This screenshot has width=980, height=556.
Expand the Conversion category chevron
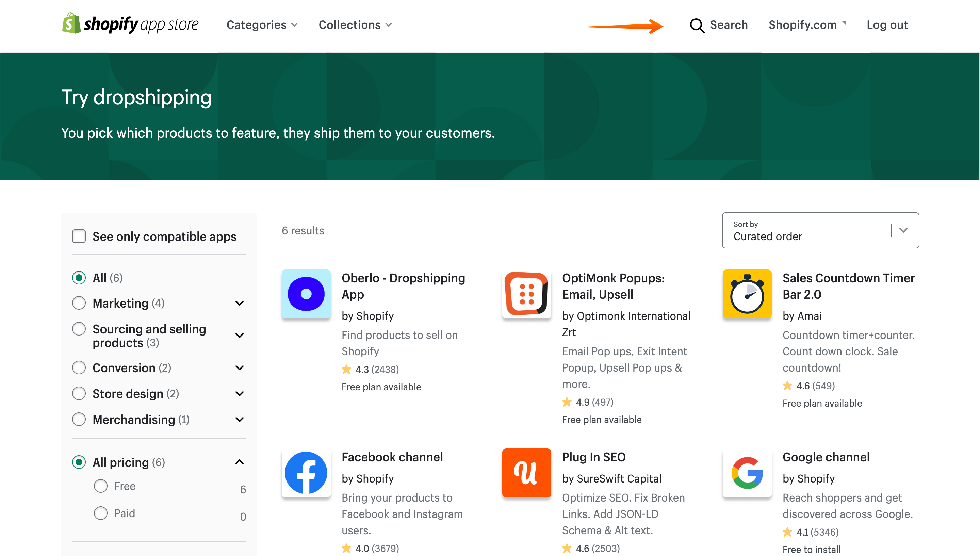point(239,368)
